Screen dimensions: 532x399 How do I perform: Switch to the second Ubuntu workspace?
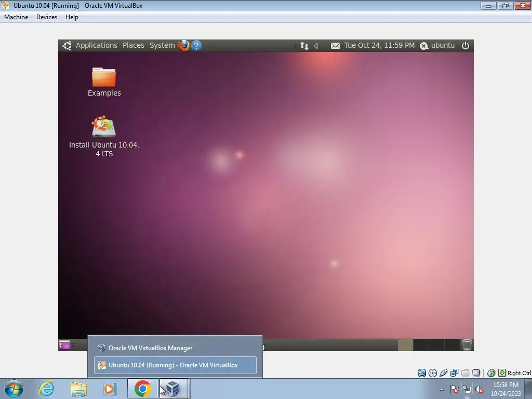coord(421,345)
